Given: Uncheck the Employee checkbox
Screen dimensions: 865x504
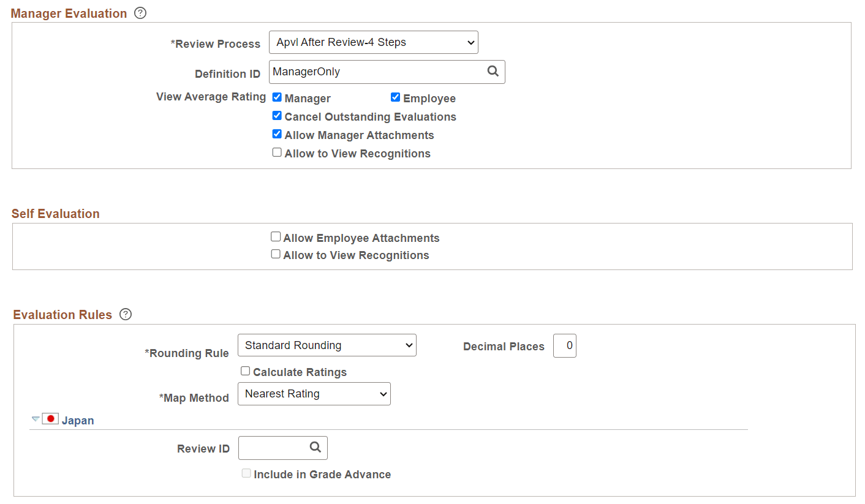Looking at the screenshot, I should click(x=395, y=97).
